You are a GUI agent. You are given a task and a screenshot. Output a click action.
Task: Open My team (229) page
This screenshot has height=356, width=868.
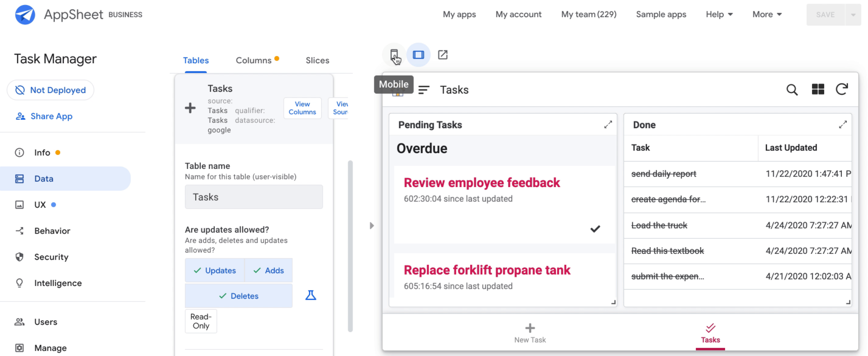(x=589, y=14)
